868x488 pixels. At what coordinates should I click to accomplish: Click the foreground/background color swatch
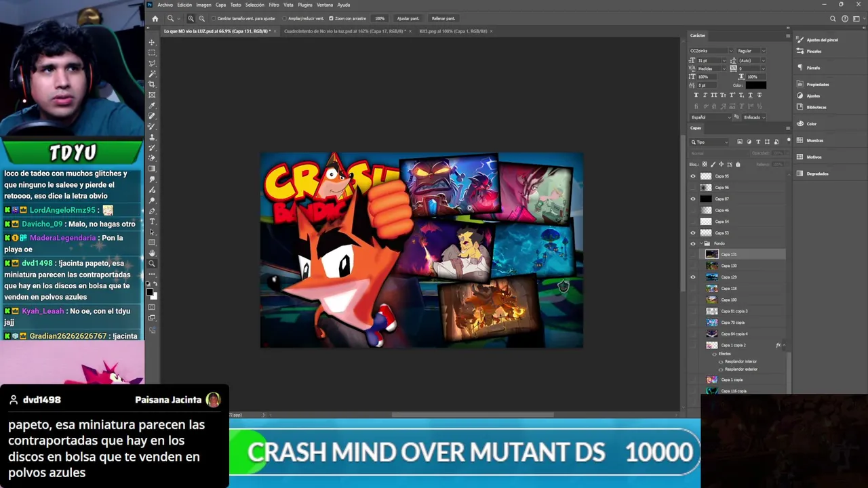[x=152, y=293]
